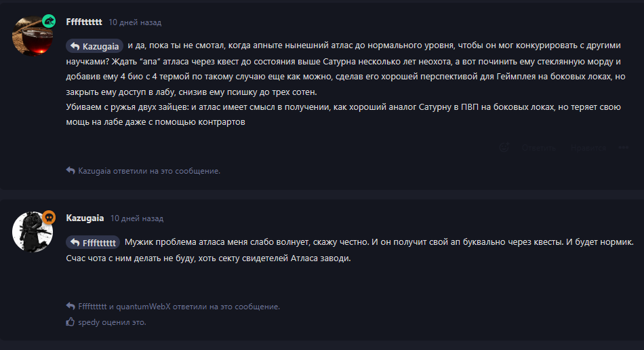Open 'spedy' user who liked the post
644x350 pixels.
pos(88,322)
